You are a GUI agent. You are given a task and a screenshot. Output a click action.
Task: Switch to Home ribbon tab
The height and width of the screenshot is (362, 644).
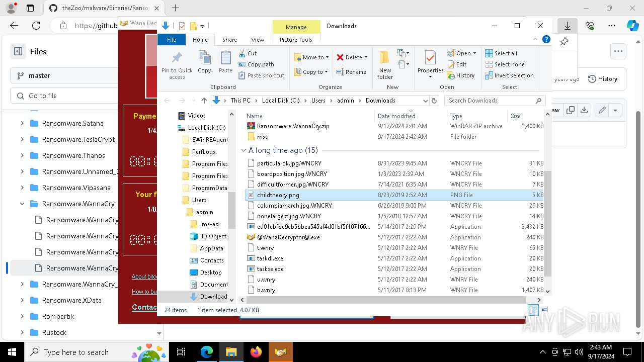pos(200,40)
